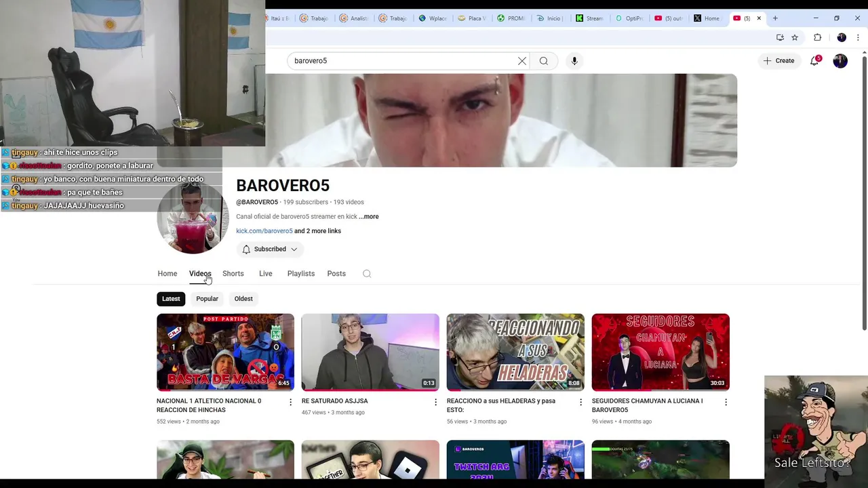Switch to the Home channel tab

pyautogui.click(x=167, y=274)
